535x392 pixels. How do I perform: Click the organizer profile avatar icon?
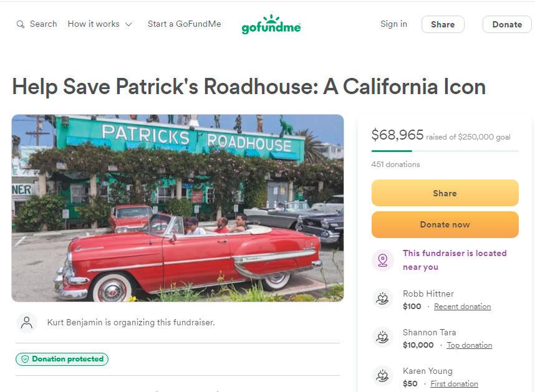(27, 323)
